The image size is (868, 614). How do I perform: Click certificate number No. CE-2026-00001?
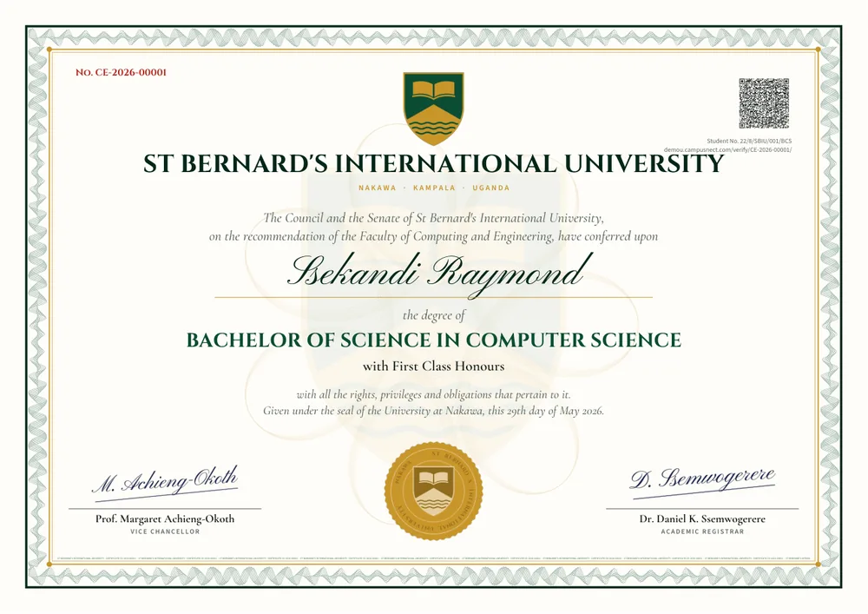click(121, 72)
